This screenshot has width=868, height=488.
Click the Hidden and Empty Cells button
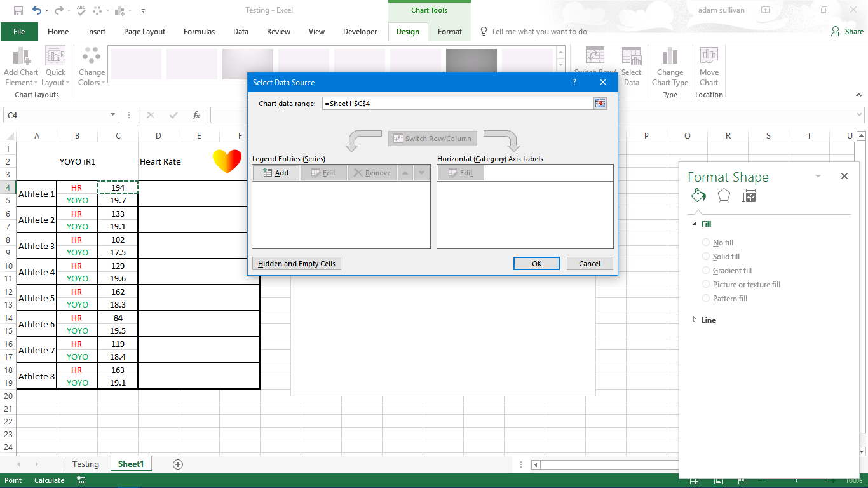coord(296,263)
